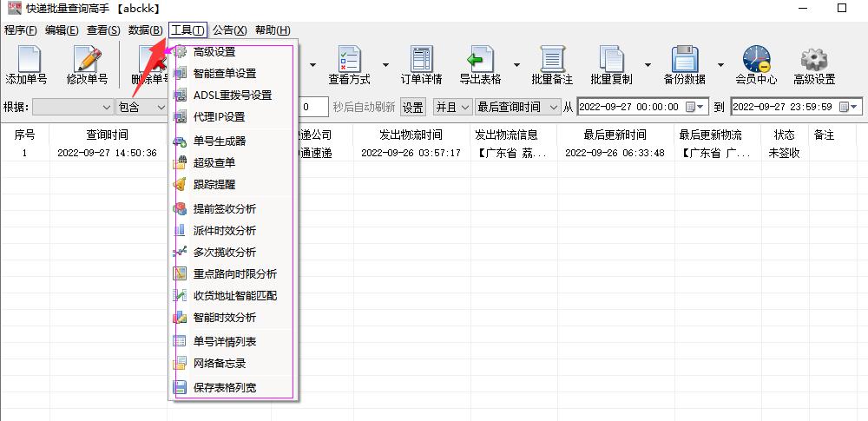This screenshot has width=868, height=421.
Task: Expand the 批量复制 dropdown arrow
Action: click(x=648, y=65)
